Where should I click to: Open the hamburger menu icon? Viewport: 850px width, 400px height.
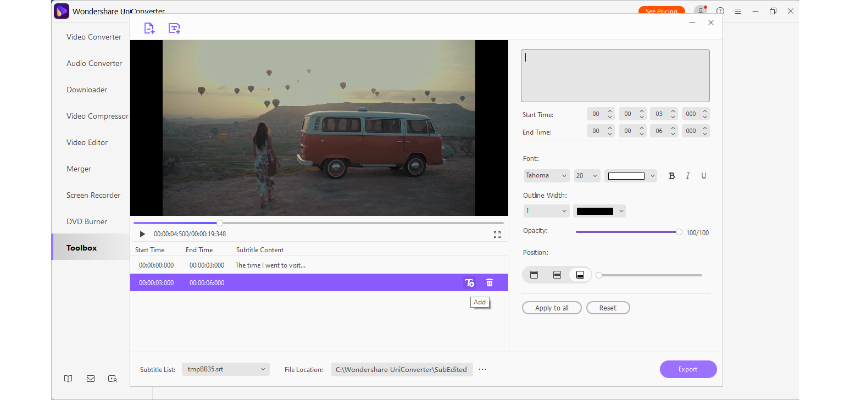(x=738, y=11)
